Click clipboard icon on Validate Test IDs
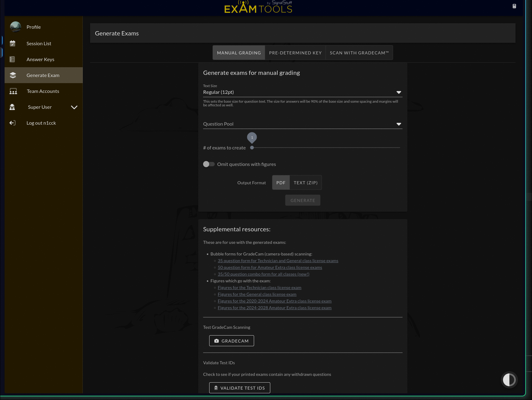 (216, 388)
